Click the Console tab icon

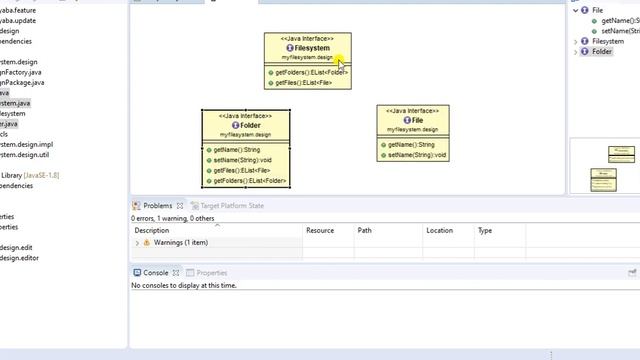pyautogui.click(x=137, y=273)
